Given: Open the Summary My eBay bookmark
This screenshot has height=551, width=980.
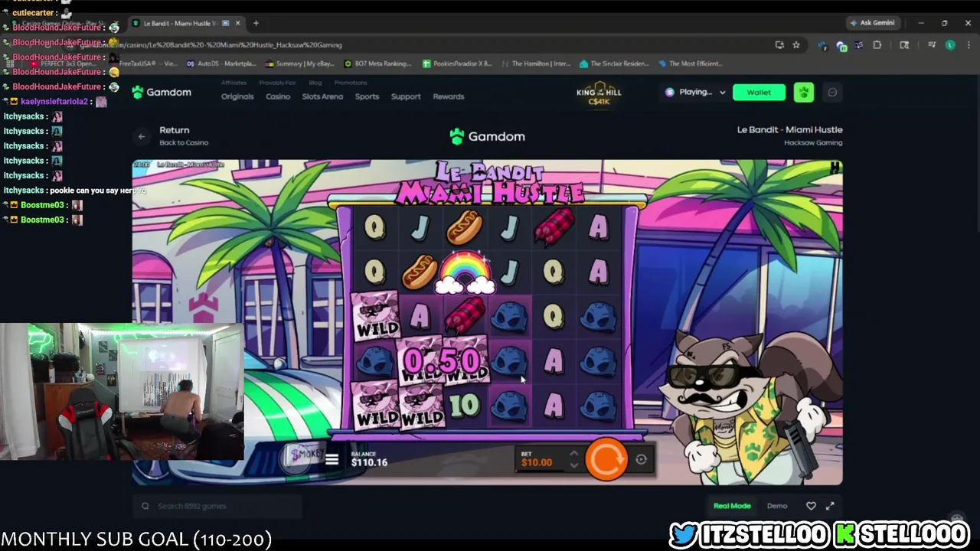Looking at the screenshot, I should pyautogui.click(x=299, y=64).
